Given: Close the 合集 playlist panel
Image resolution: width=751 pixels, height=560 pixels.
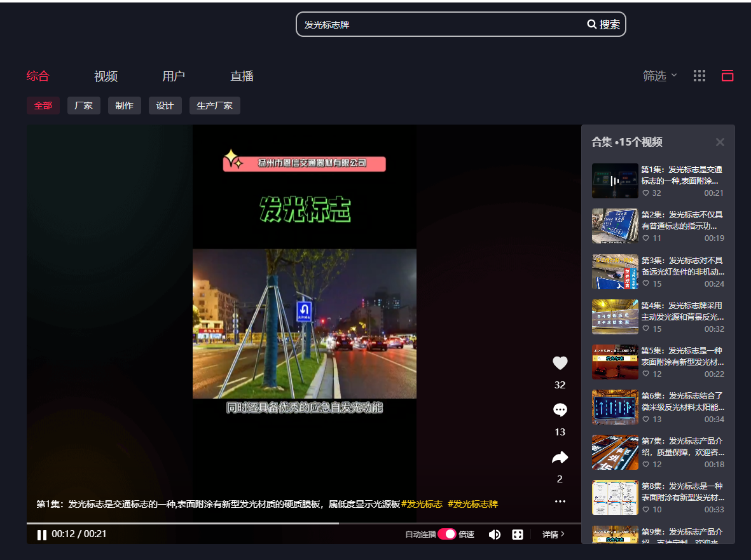Looking at the screenshot, I should (x=720, y=142).
